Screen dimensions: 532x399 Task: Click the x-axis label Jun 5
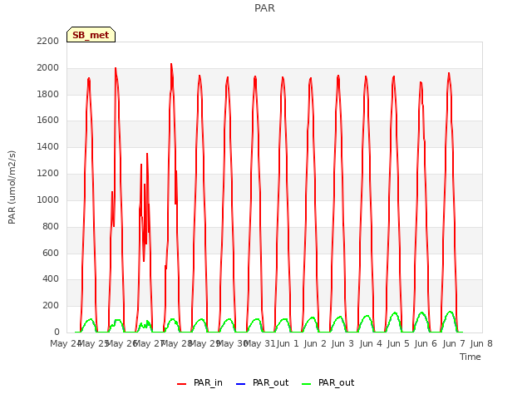398,343
